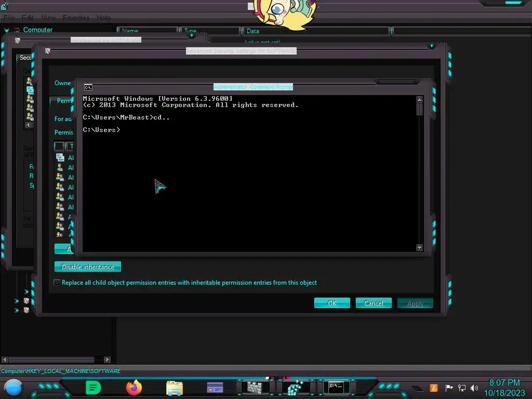Switch to the Security tab in Permissions window

point(25,58)
